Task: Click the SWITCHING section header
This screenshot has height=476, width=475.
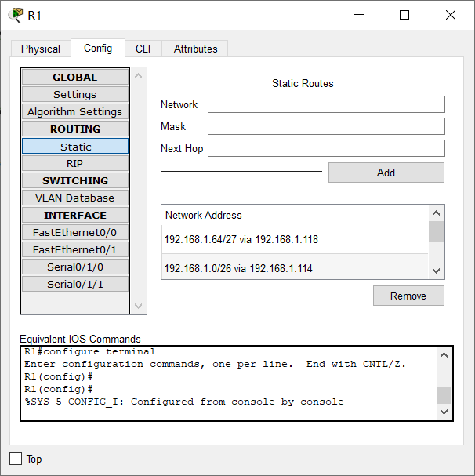Action: click(75, 180)
